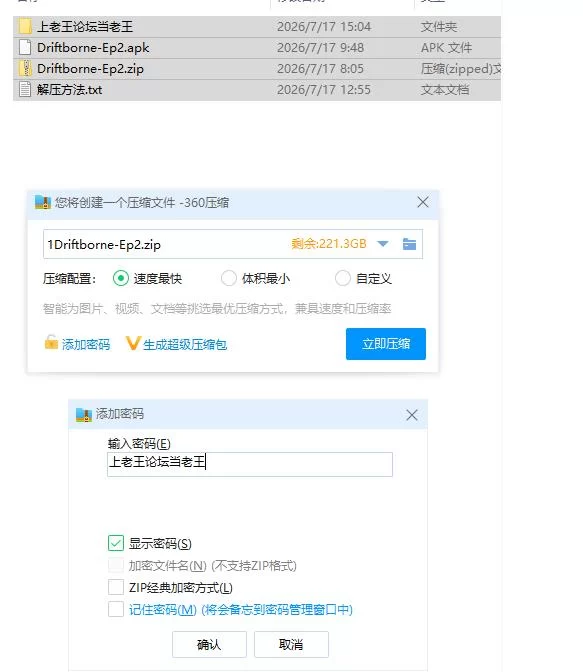The height and width of the screenshot is (672, 583).
Task: Click the folder icon of 上老王论坛当老王
Action: [25, 27]
